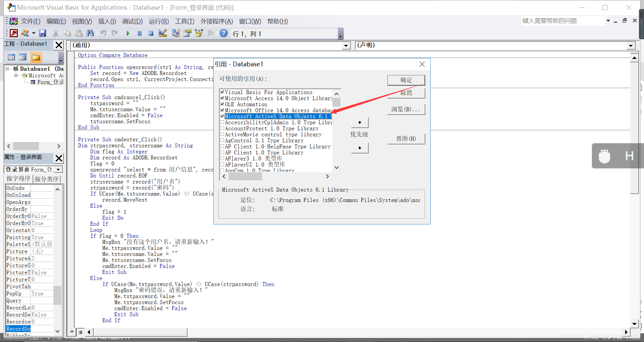Toggle Microsoft Office 14.0 Access database checkbox
The image size is (644, 342).
222,110
